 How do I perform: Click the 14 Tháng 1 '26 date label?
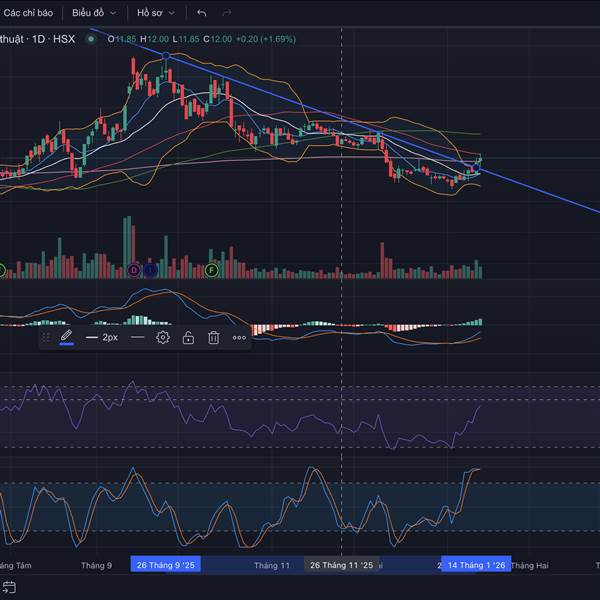[x=476, y=565]
